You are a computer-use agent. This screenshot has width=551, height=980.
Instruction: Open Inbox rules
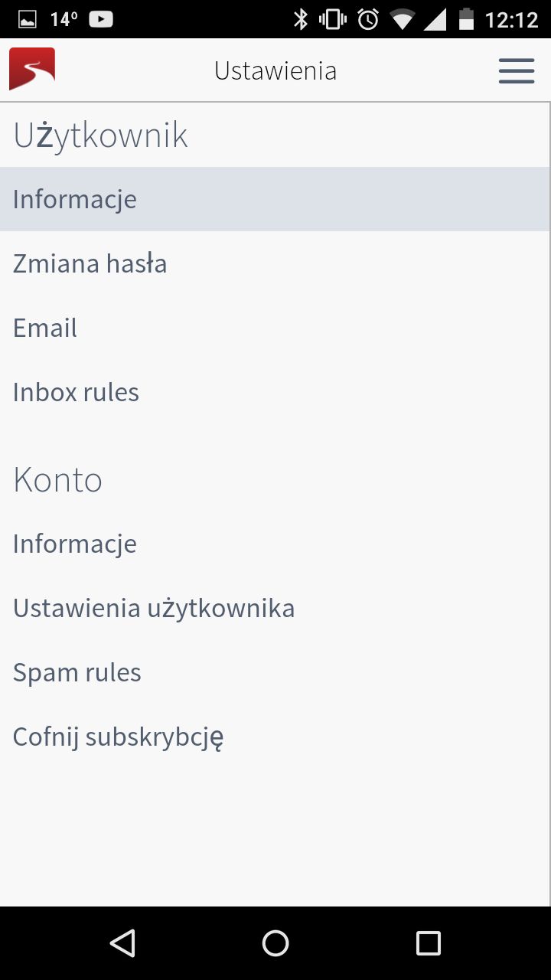pyautogui.click(x=275, y=392)
